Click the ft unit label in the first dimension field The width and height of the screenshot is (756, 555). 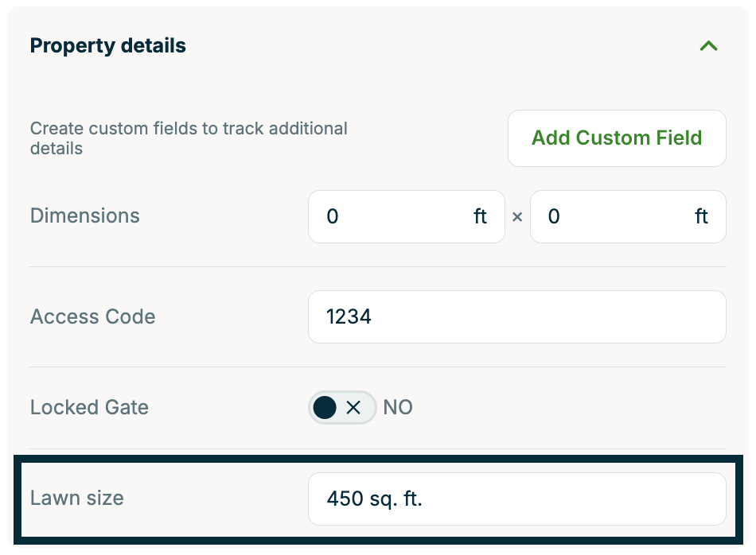481,216
